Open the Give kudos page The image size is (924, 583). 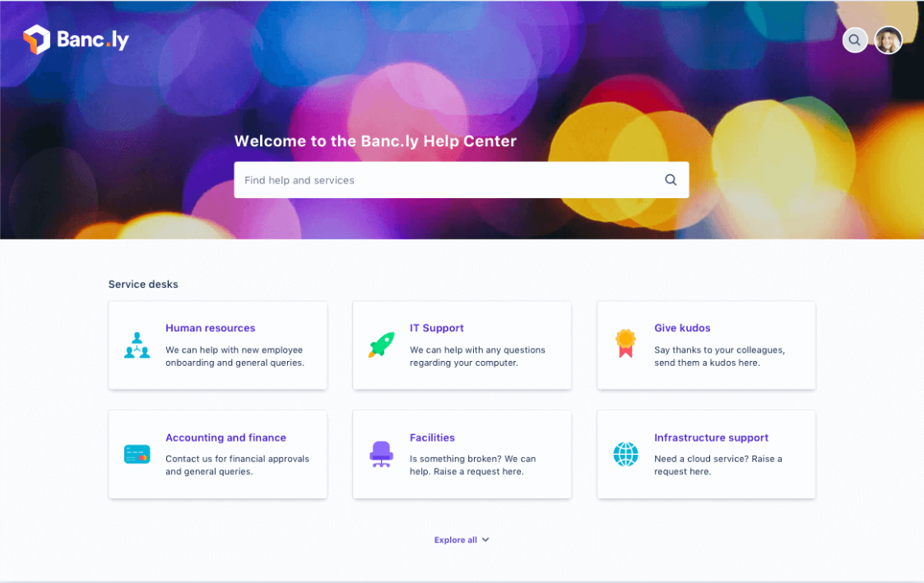coord(682,327)
